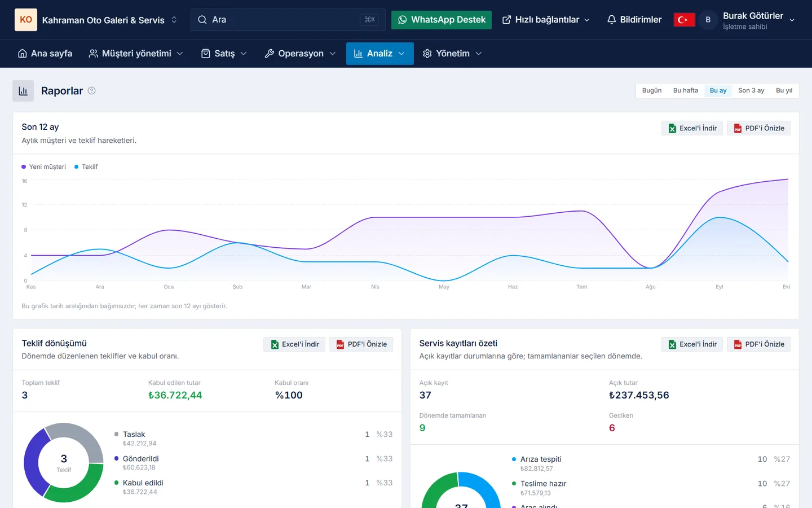Open the Analiz menu

coord(379,54)
